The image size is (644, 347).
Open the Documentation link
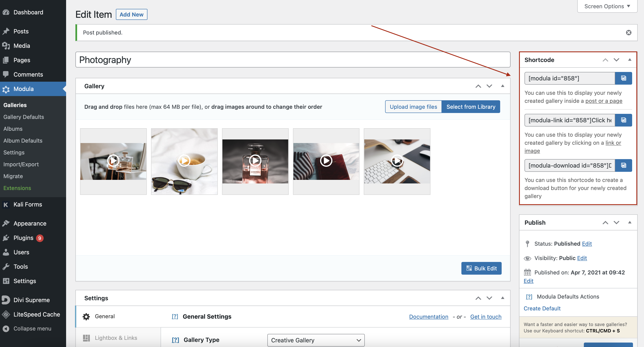429,317
